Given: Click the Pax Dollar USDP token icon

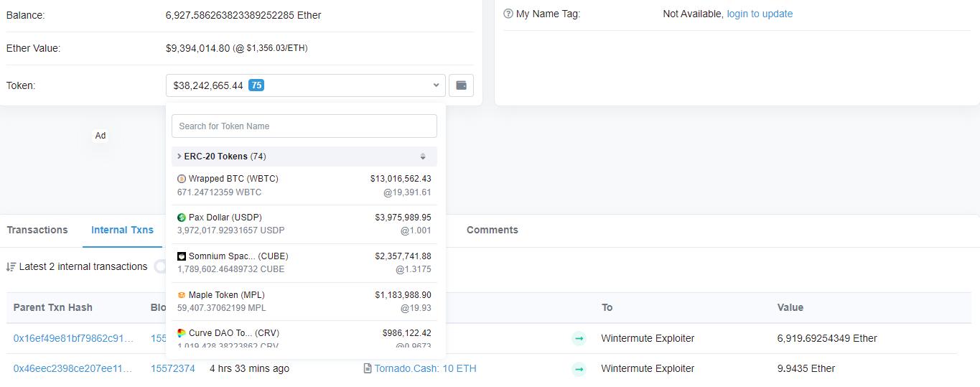Looking at the screenshot, I should pyautogui.click(x=182, y=218).
